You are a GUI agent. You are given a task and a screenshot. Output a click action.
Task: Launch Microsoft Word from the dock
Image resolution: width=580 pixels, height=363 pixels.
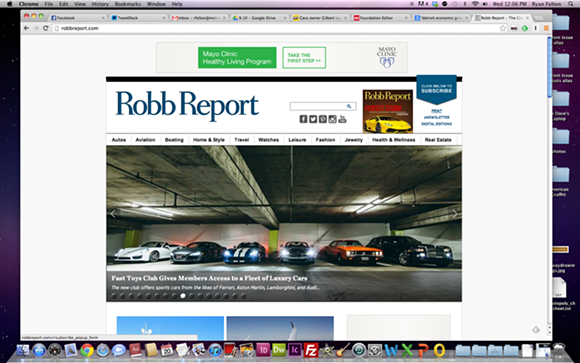pyautogui.click(x=391, y=350)
